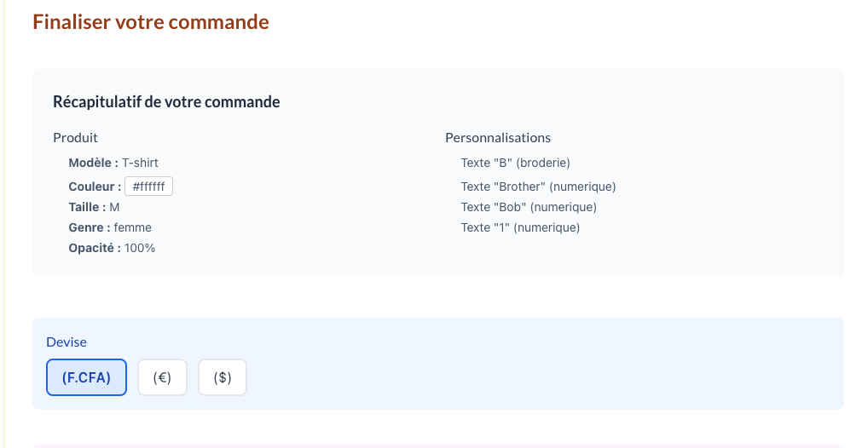This screenshot has width=868, height=448.
Task: Click the "Opacité : 100%" line
Action: (112, 248)
